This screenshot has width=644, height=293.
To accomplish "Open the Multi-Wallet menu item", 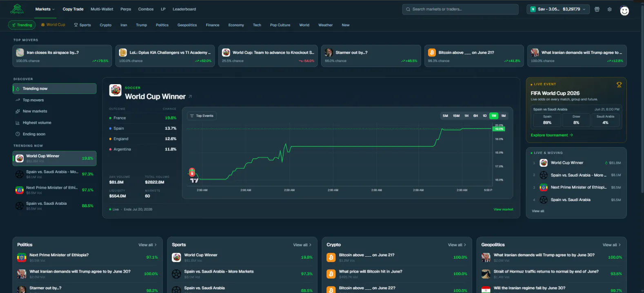I will (x=102, y=9).
